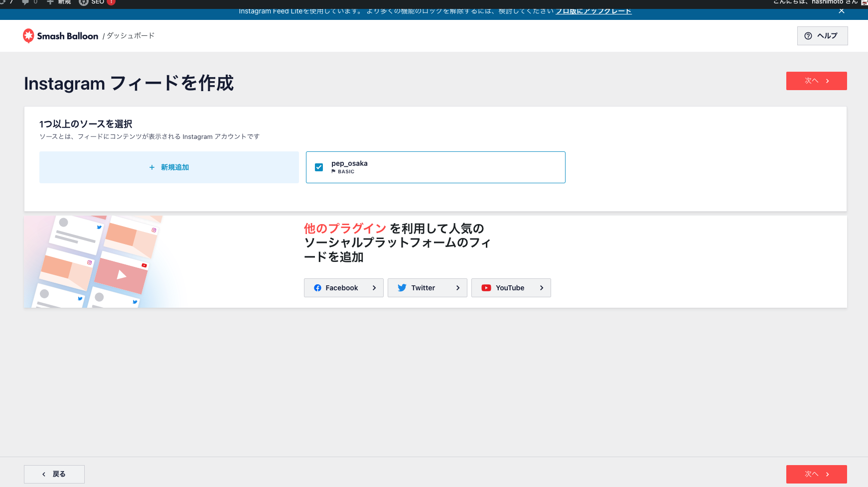This screenshot has width=868, height=487.
Task: Follow the プロ版にアップグレード upgrade link
Action: 593,11
